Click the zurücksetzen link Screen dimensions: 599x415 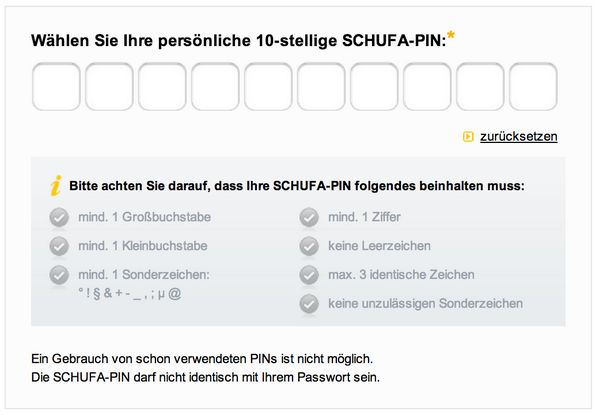pos(518,136)
